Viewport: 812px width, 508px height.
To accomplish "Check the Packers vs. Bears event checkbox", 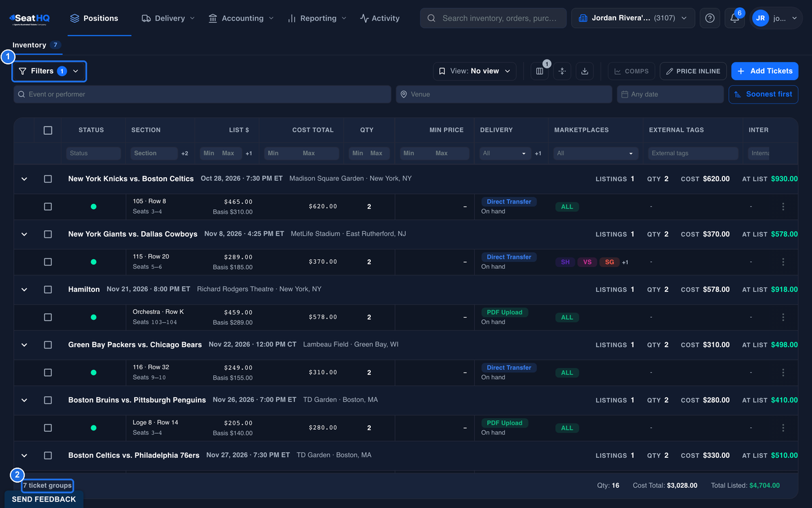I will [x=47, y=345].
